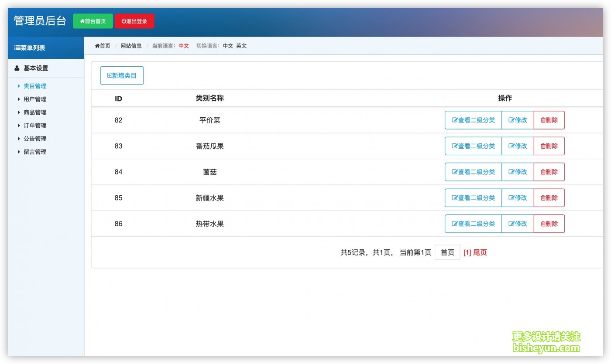Click the 前台首页 green button
611x364 pixels.
pyautogui.click(x=93, y=21)
